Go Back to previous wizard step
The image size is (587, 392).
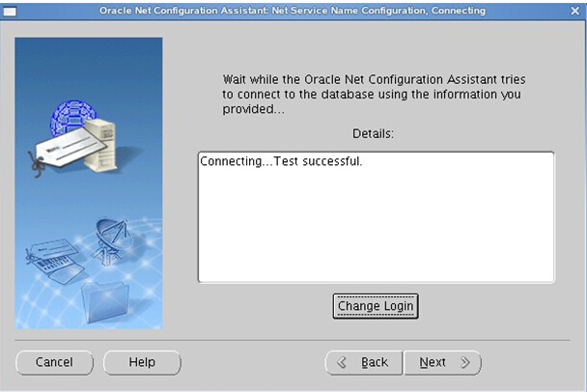click(x=364, y=363)
